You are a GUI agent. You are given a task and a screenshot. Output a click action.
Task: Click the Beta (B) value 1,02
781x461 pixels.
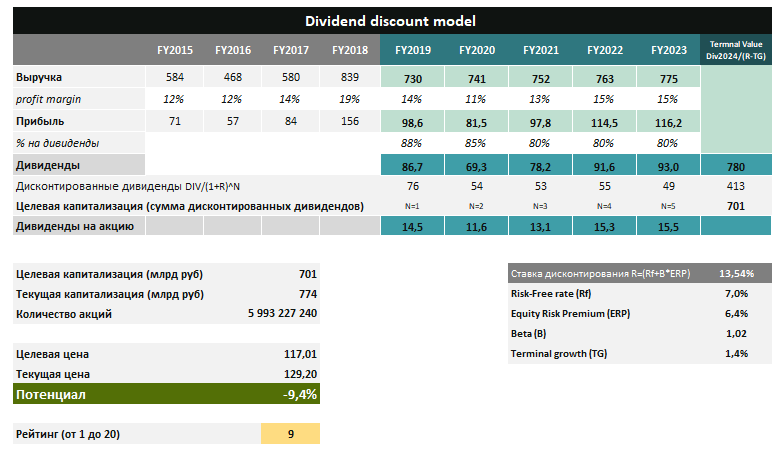[x=735, y=334]
